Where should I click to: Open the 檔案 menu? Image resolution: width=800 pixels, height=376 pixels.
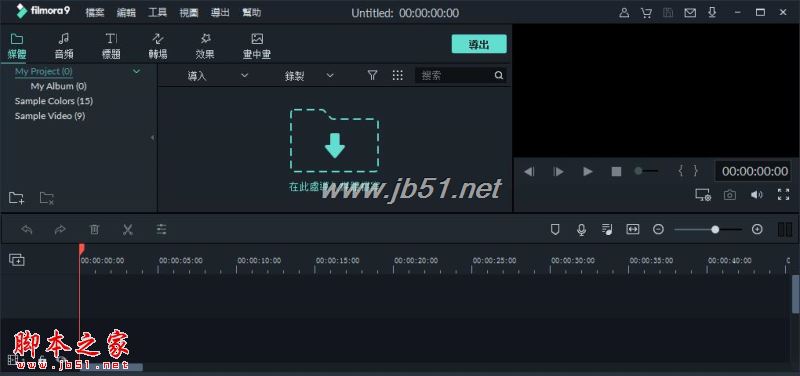pos(95,13)
